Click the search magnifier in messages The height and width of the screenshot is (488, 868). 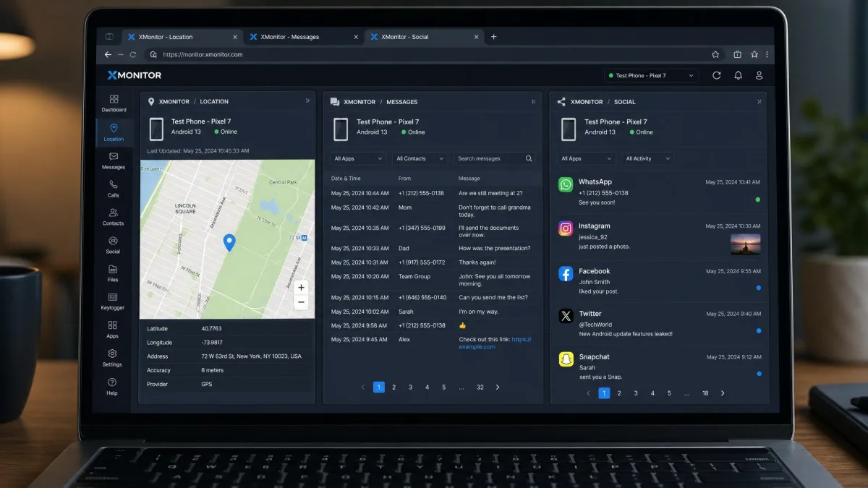(x=529, y=158)
